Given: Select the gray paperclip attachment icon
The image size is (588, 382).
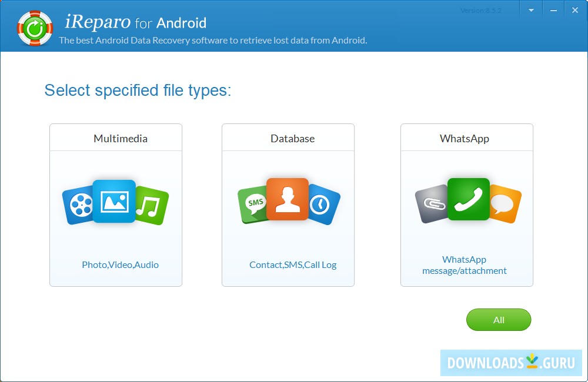Looking at the screenshot, I should (432, 204).
